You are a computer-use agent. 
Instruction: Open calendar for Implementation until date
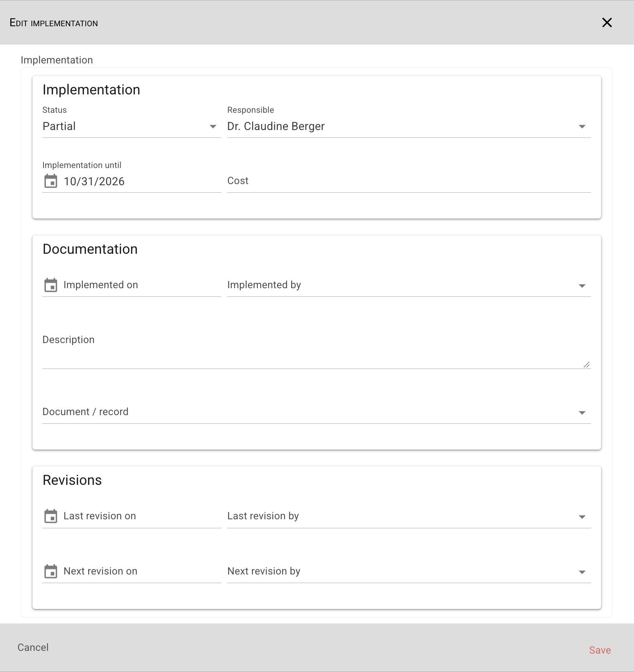click(51, 181)
